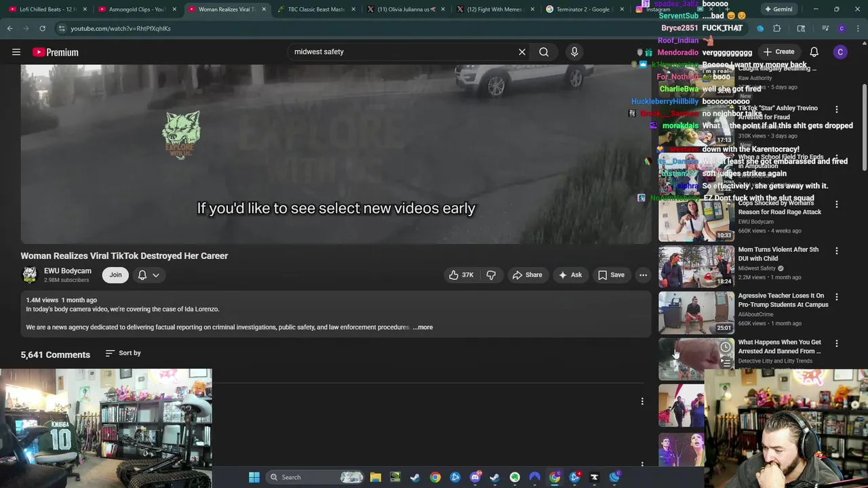Start voice search with the microphone
The image size is (868, 488).
pos(574,52)
